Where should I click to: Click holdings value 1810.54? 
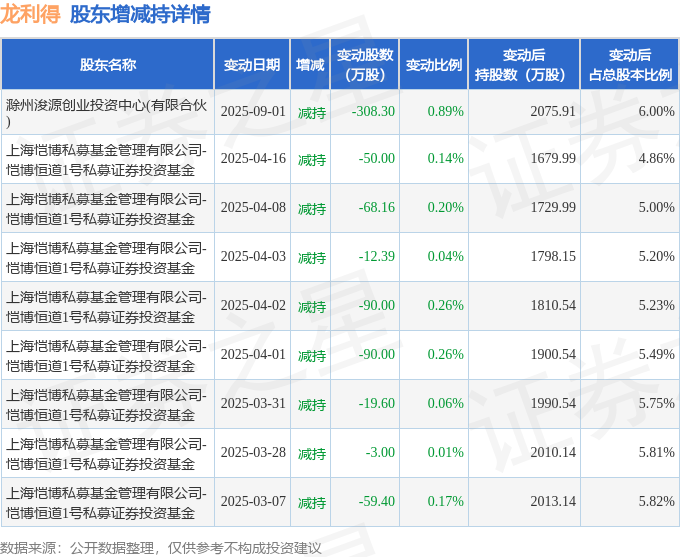coord(553,305)
